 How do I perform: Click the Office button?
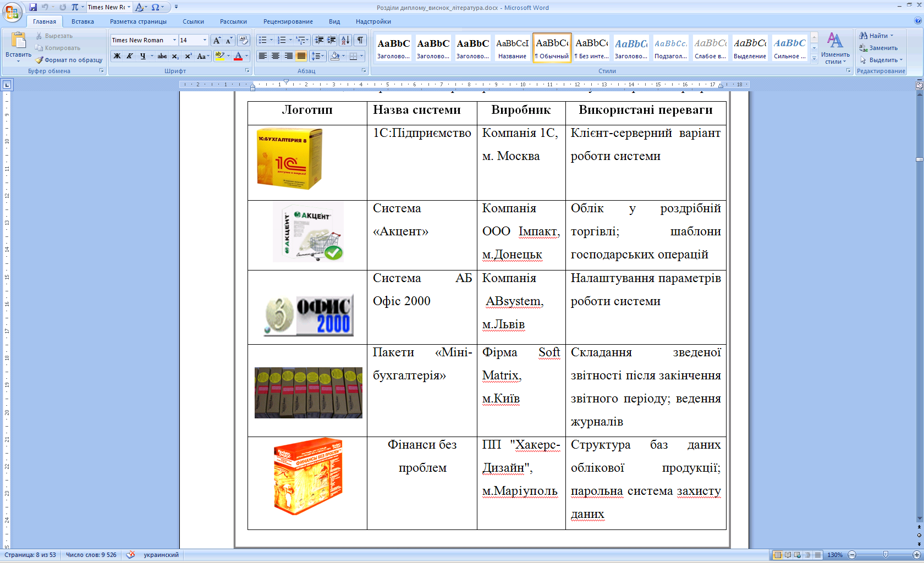(12, 12)
